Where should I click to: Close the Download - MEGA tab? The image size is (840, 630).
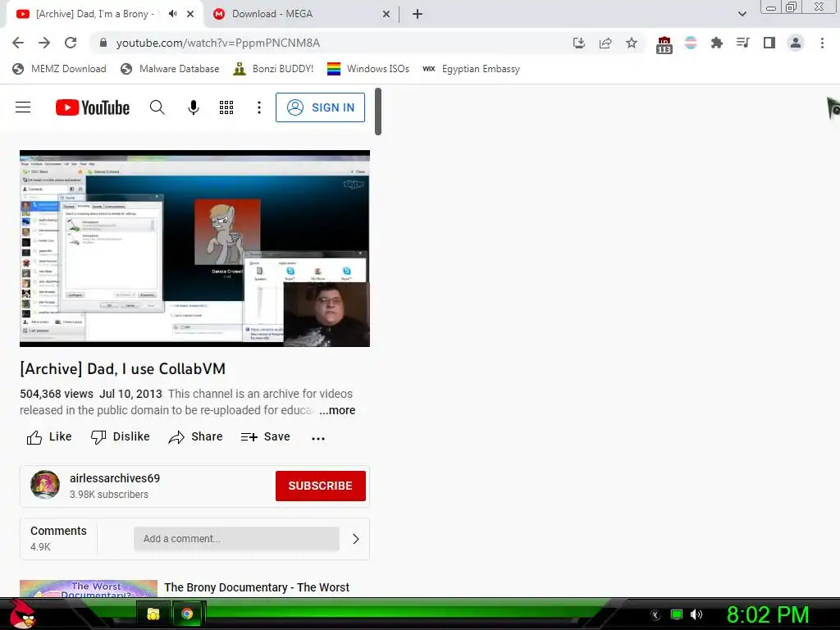(x=386, y=14)
